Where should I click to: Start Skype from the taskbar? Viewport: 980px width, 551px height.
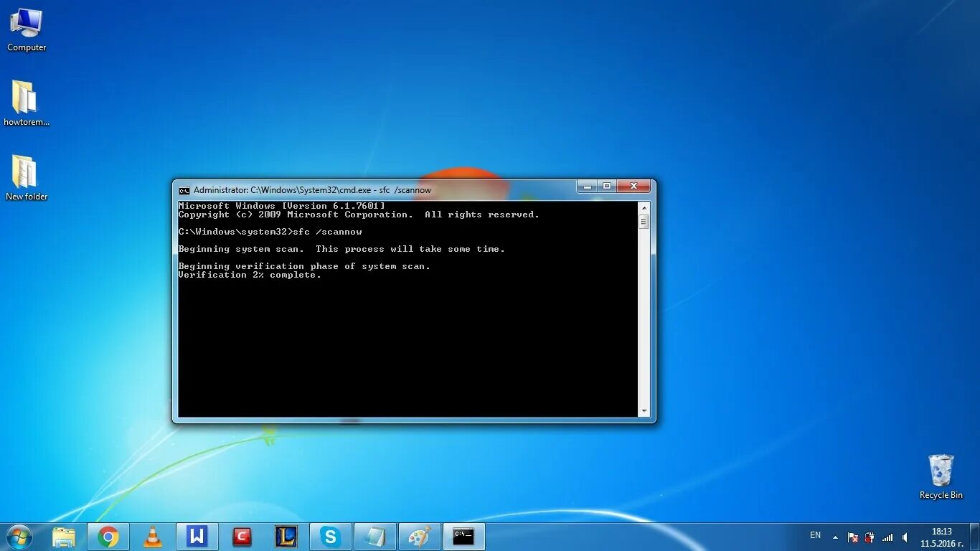(331, 536)
